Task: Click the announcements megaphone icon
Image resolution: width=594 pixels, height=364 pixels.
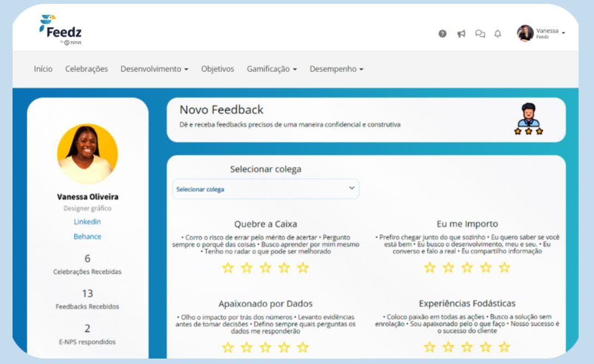Action: (460, 33)
